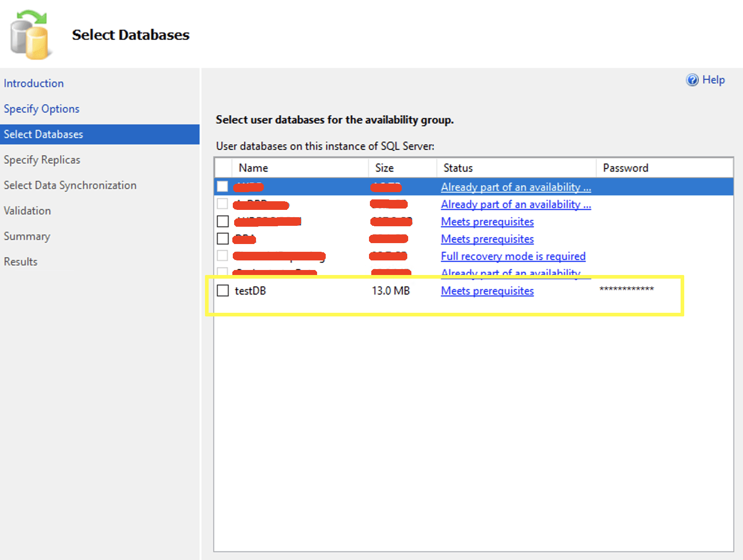
Task: Go to Specify Options step
Action: pos(41,109)
